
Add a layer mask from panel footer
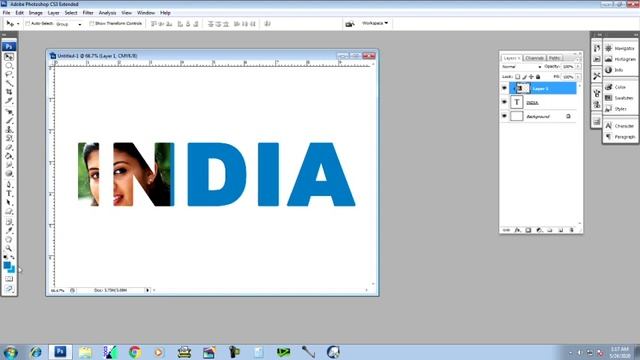[528, 230]
